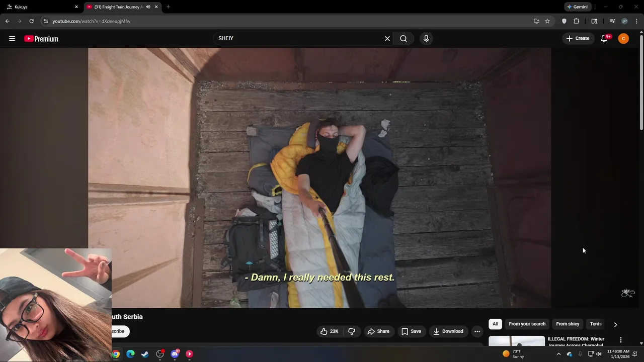This screenshot has height=362, width=644.
Task: Close the Kukuys tab
Action: coord(76,7)
